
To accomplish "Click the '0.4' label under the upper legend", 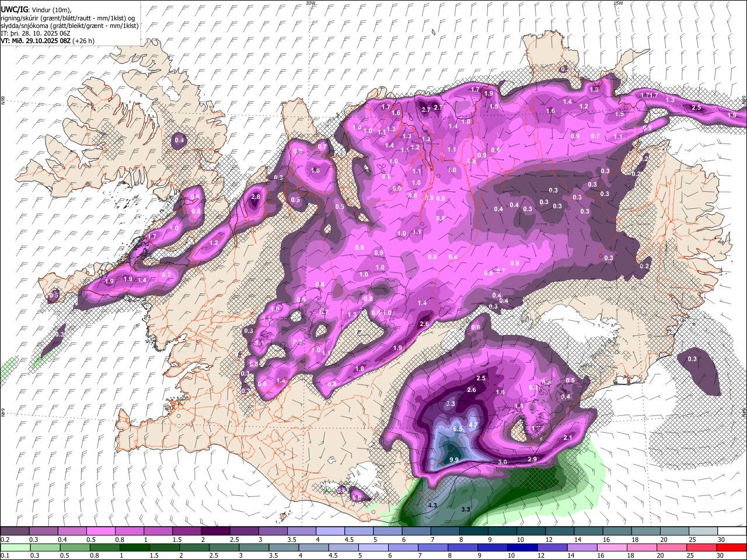I will 61,540.
